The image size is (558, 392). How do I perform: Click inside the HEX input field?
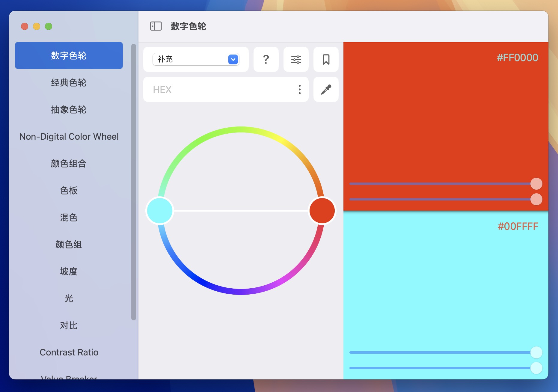pos(210,89)
